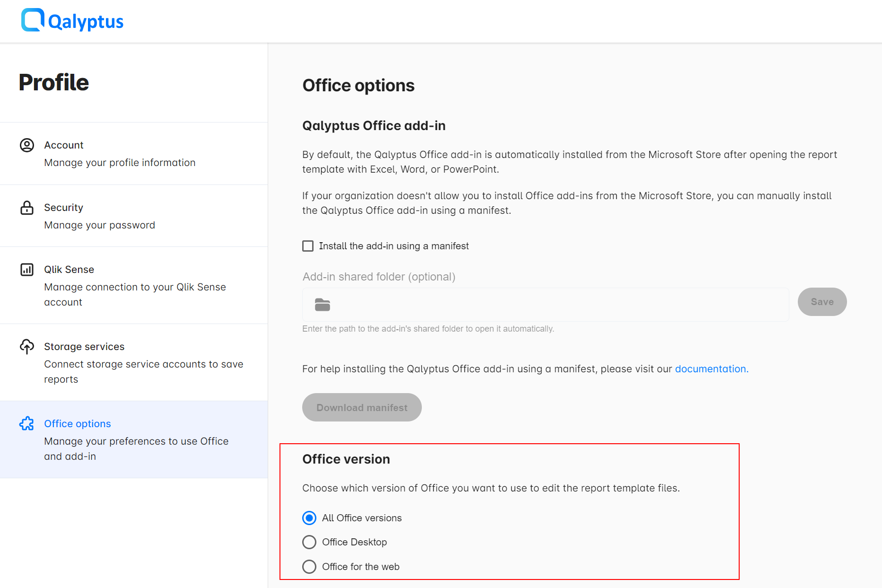Open Office options in the sidebar

tap(78, 424)
